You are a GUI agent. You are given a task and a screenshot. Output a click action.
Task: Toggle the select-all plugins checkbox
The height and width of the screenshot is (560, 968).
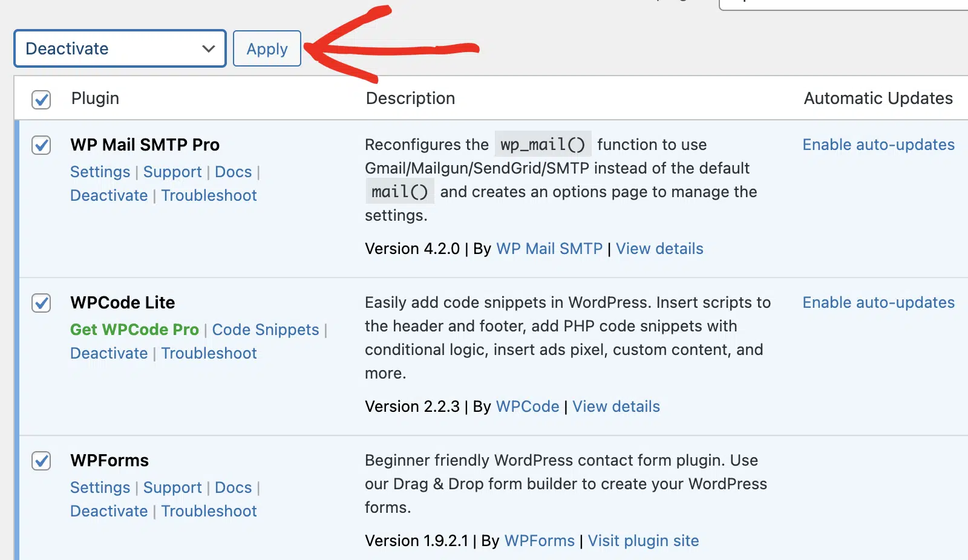[41, 99]
